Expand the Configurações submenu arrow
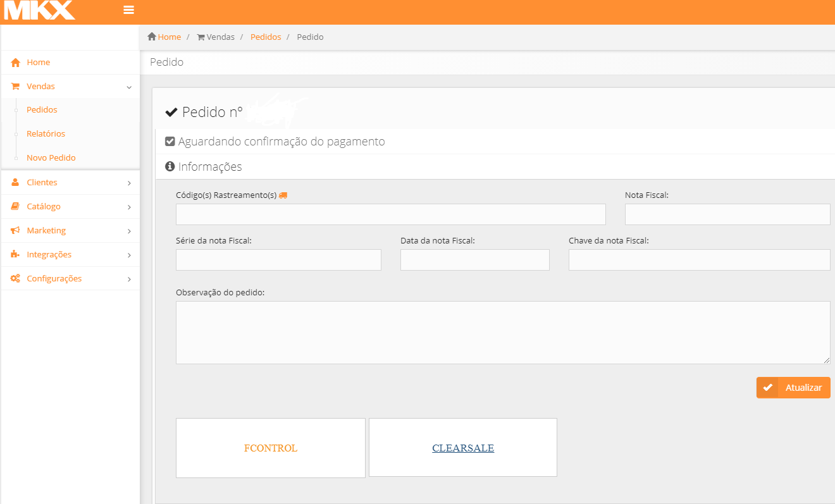 pyautogui.click(x=129, y=280)
